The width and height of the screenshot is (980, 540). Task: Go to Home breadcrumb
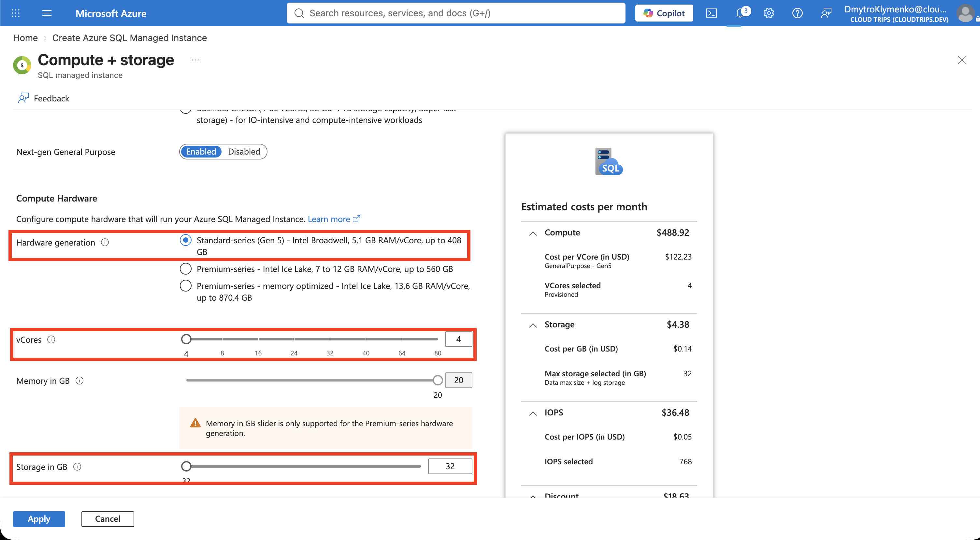coord(25,38)
